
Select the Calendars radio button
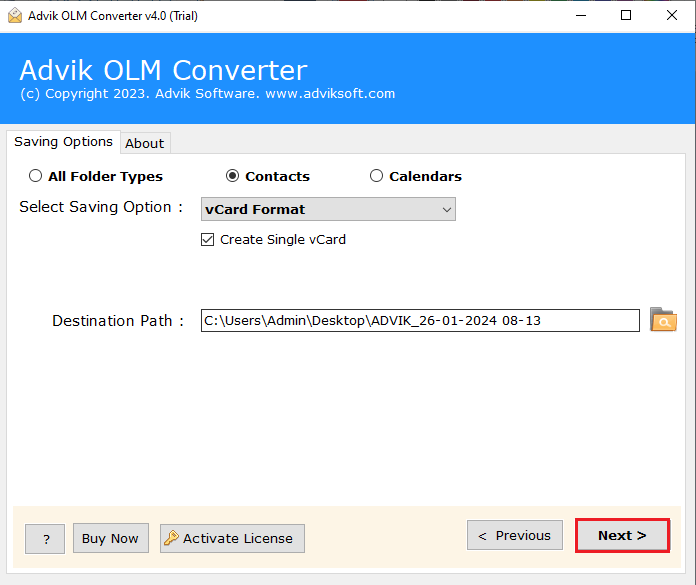pyautogui.click(x=376, y=176)
